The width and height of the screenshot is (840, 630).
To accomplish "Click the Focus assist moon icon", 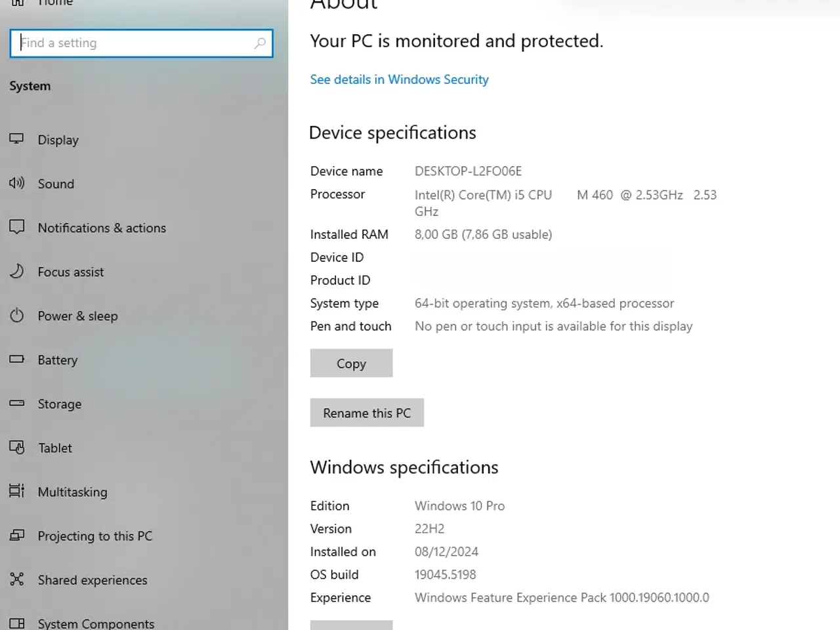I will coord(16,271).
